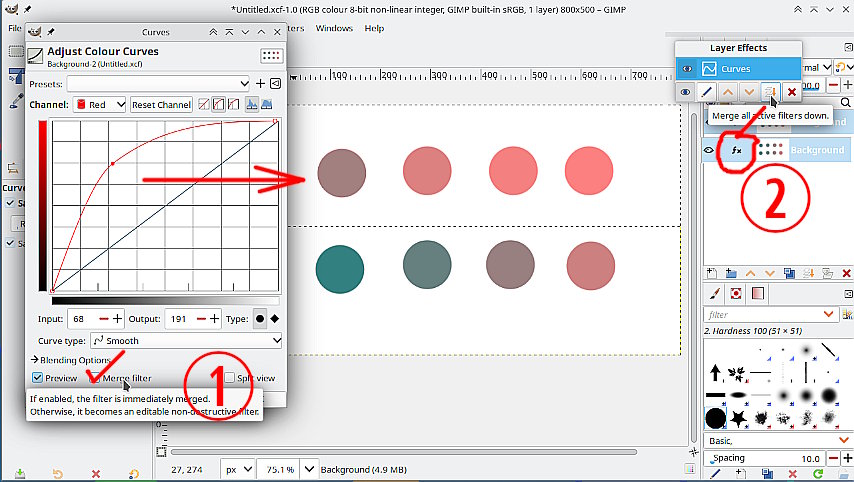The image size is (854, 482).
Task: Set curve point type to smooth
Action: point(260,319)
